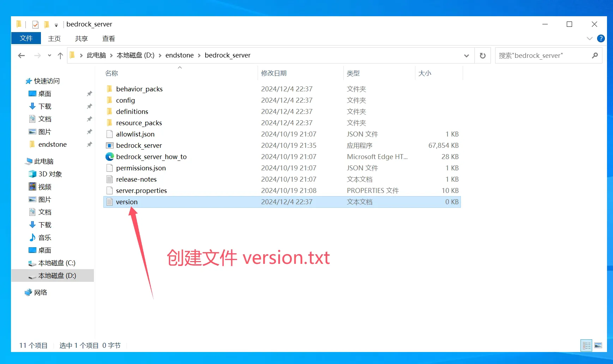Navigate to endstone in the breadcrumb path
Viewport: 613px width, 364px height.
(179, 55)
